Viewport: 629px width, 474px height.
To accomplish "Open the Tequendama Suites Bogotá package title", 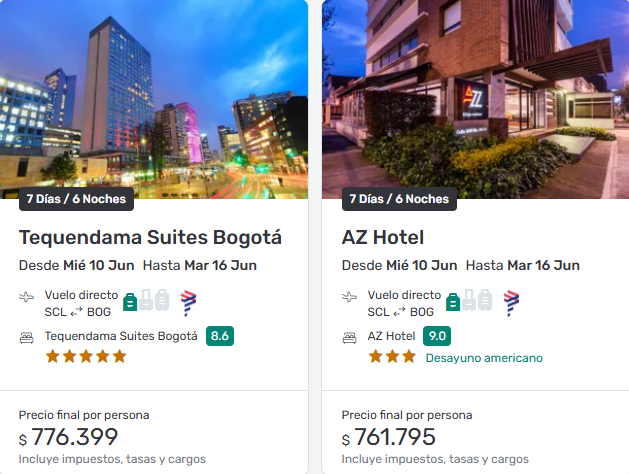I will point(150,237).
